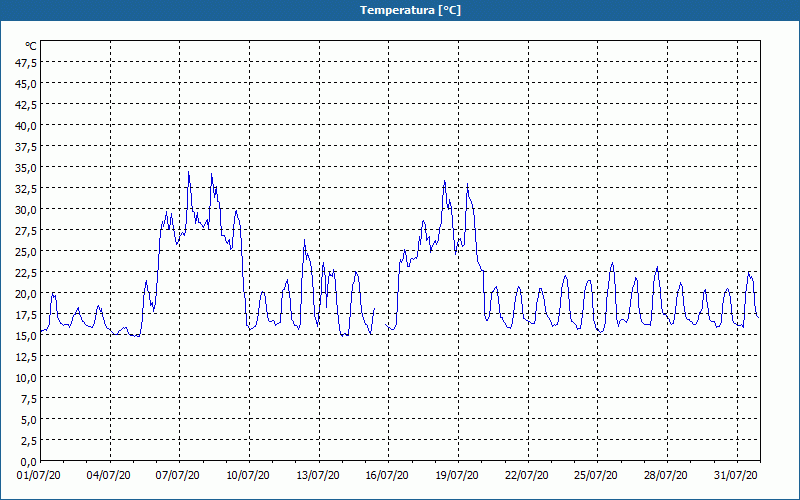Select the 19/07/20 date label
The width and height of the screenshot is (800, 500).
pos(457,476)
